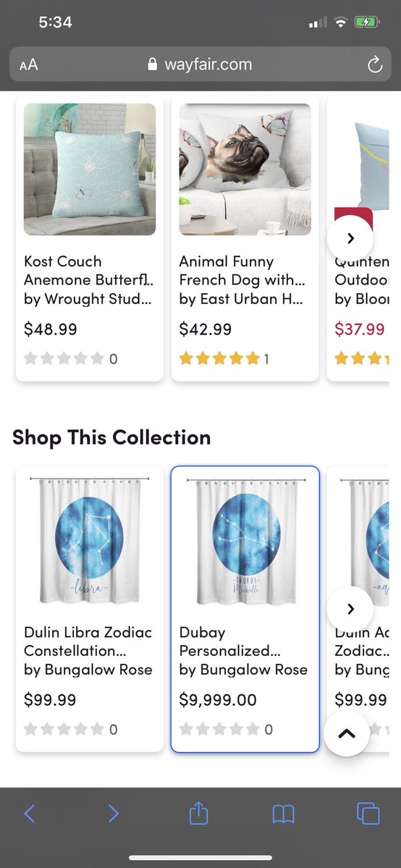
Task: Tap the five-star rating on the French Dog pillow
Action: [x=219, y=359]
